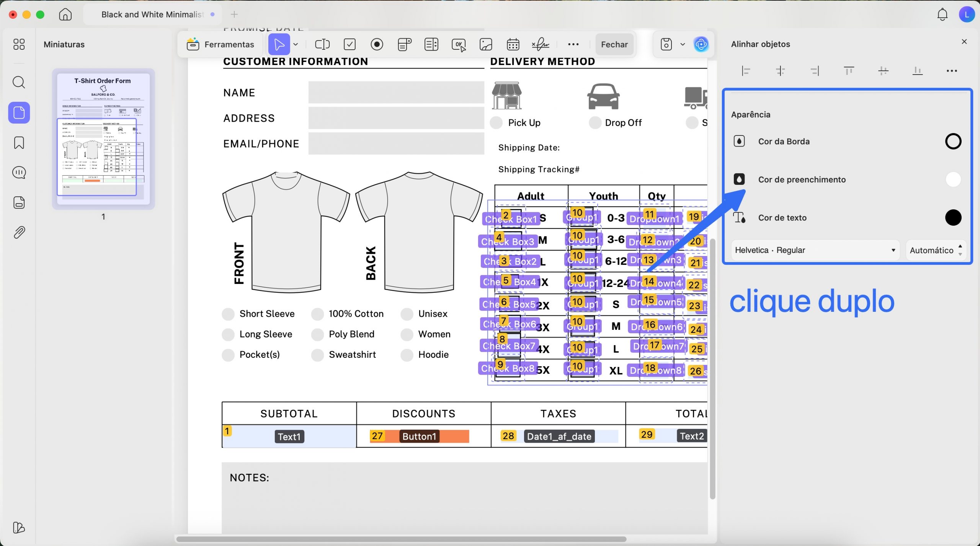
Task: Align objects to the left edge
Action: coord(746,71)
